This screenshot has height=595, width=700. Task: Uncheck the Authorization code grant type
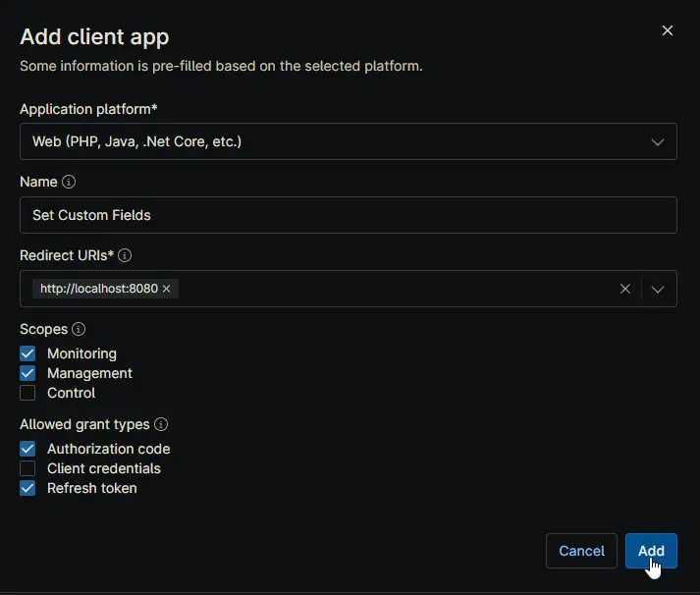(x=27, y=449)
